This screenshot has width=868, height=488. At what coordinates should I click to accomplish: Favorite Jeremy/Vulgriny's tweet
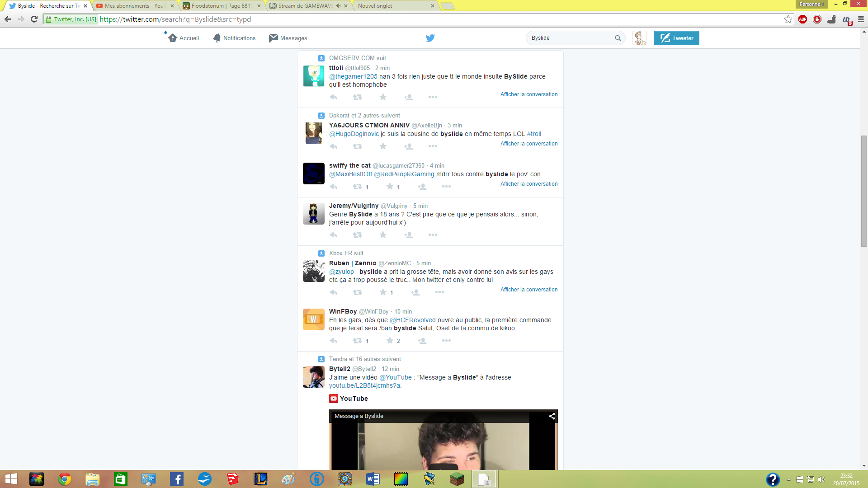click(x=383, y=235)
